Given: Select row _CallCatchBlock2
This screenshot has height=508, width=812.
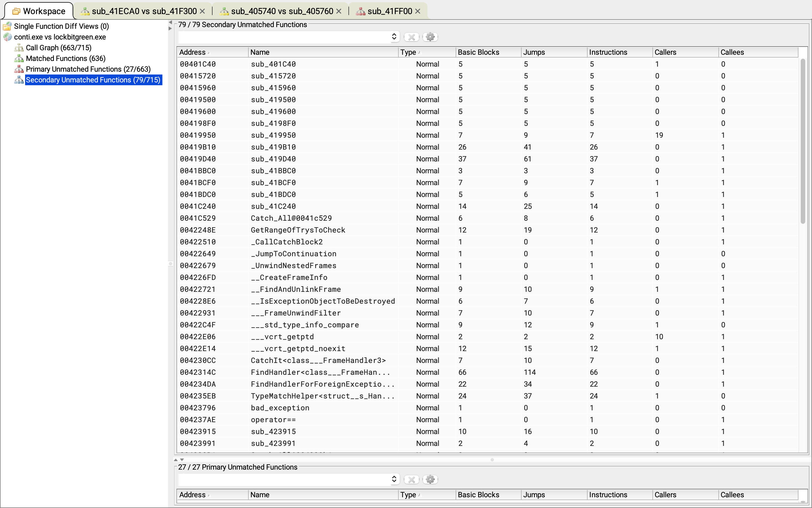Looking at the screenshot, I should click(x=487, y=242).
